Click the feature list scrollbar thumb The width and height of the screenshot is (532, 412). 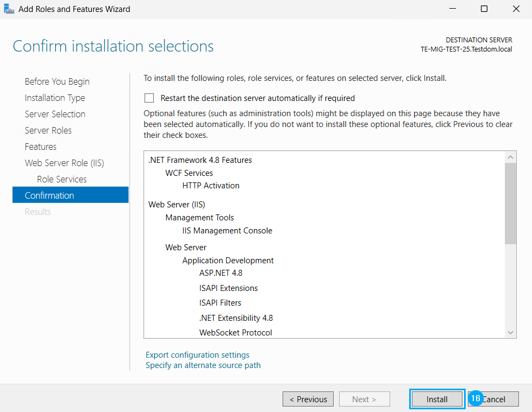pyautogui.click(x=510, y=204)
